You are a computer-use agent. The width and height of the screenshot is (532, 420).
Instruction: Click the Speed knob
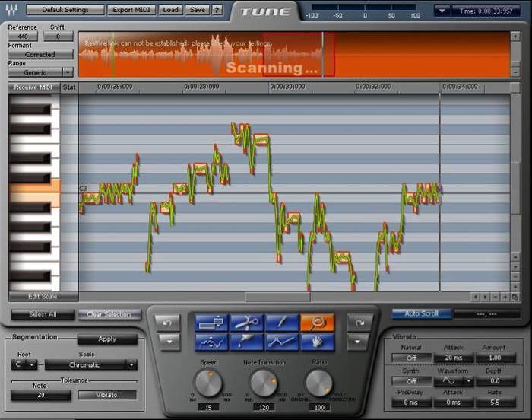207,383
